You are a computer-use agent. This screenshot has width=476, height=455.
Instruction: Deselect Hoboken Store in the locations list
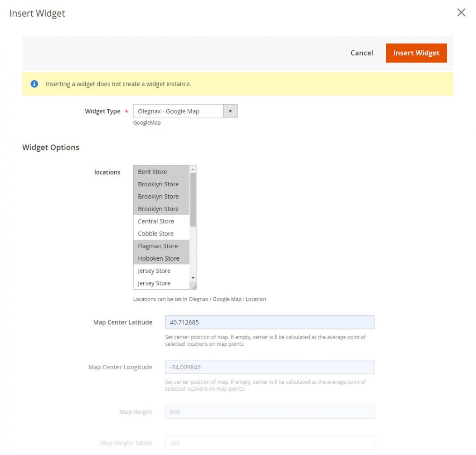click(x=159, y=258)
